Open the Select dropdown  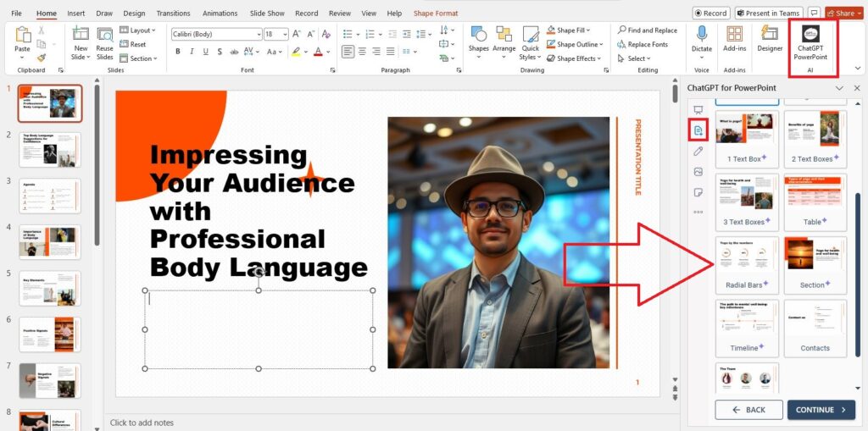click(634, 58)
